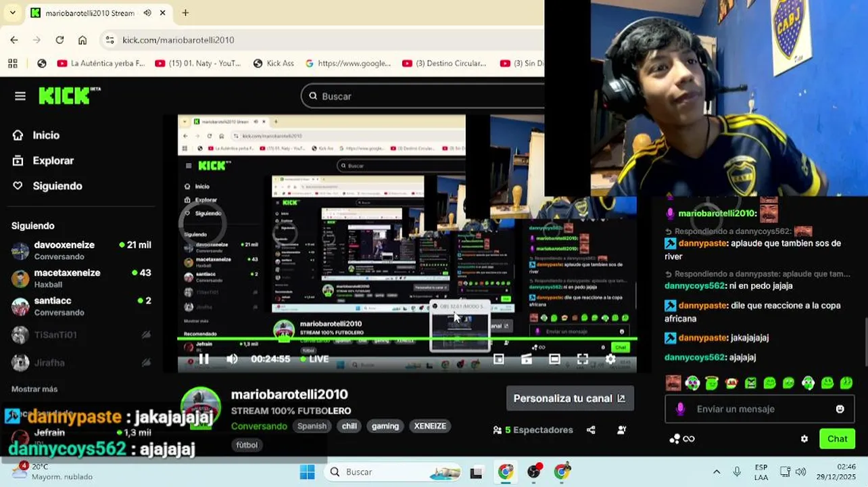This screenshot has height=487, width=868.
Task: Click the Conversando category link
Action: coord(259,426)
